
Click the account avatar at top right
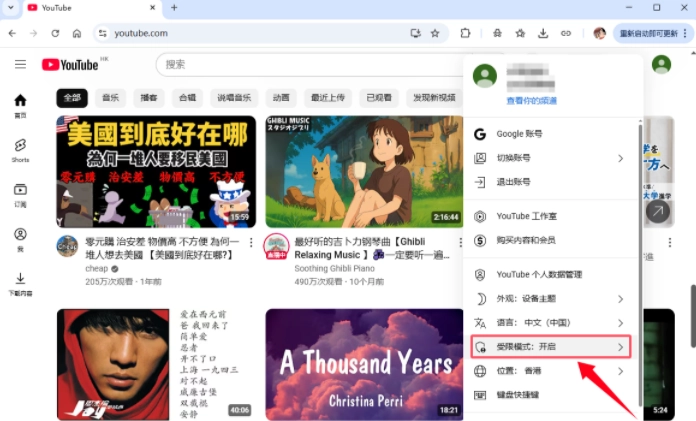(660, 64)
